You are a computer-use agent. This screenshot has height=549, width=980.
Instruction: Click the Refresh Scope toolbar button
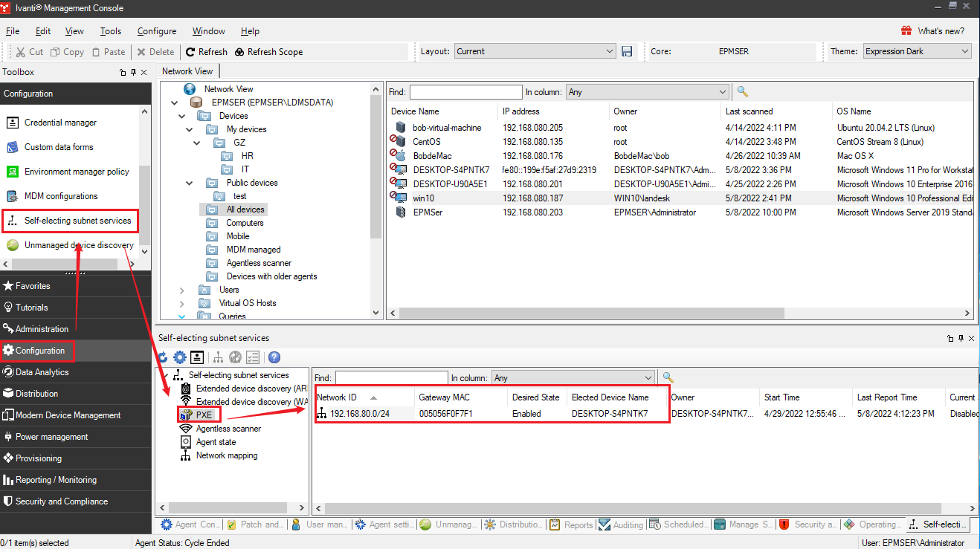point(268,52)
